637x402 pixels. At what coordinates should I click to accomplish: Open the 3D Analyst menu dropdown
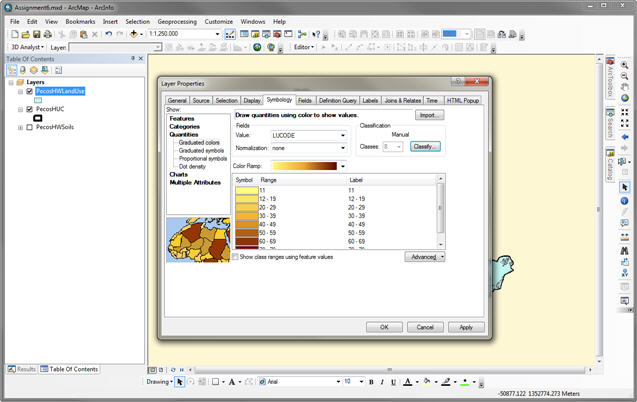[x=28, y=47]
